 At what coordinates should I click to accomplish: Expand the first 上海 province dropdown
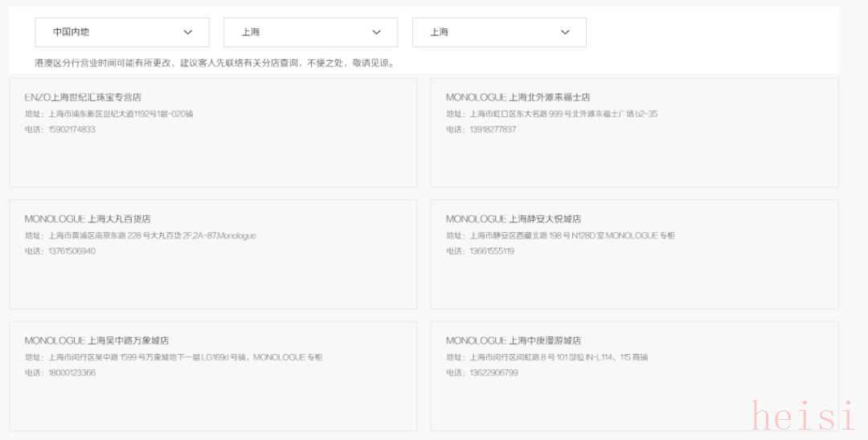tap(310, 32)
